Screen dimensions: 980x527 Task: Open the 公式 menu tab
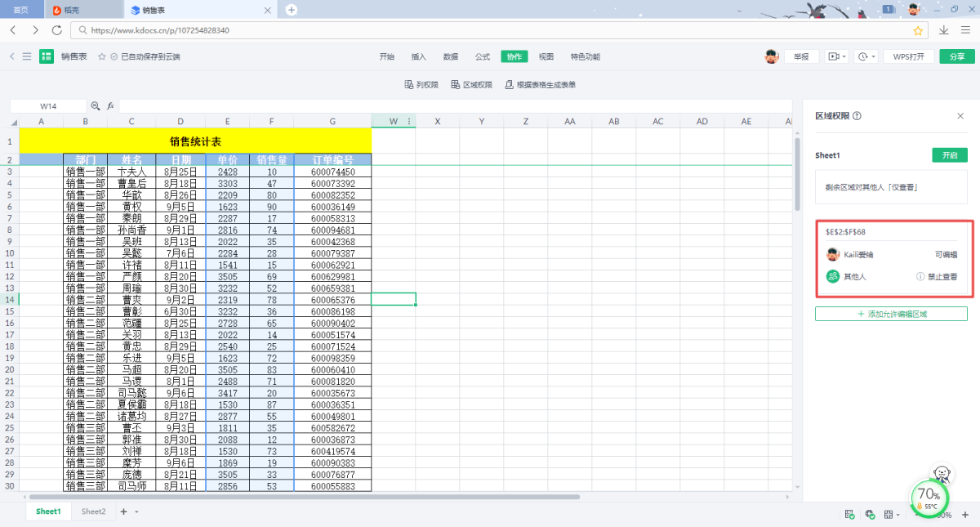[483, 56]
